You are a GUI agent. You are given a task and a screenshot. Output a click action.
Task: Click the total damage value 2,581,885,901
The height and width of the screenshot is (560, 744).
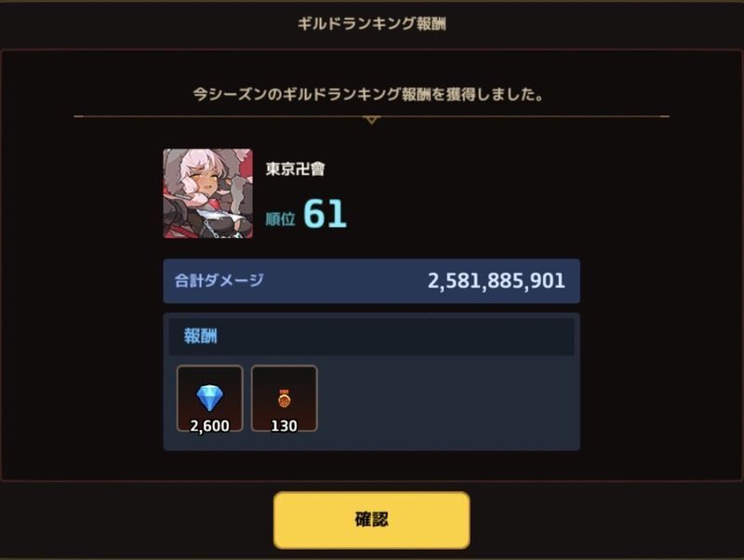[497, 281]
